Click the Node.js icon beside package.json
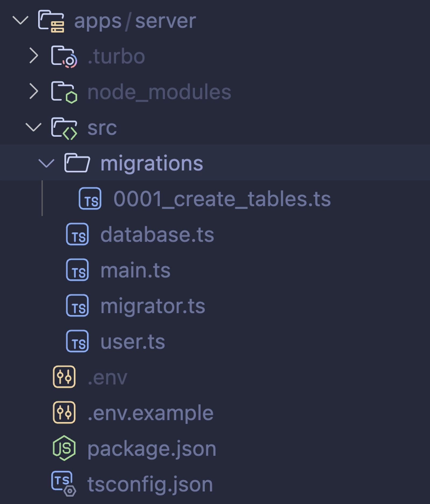The height and width of the screenshot is (504, 430). click(x=64, y=448)
